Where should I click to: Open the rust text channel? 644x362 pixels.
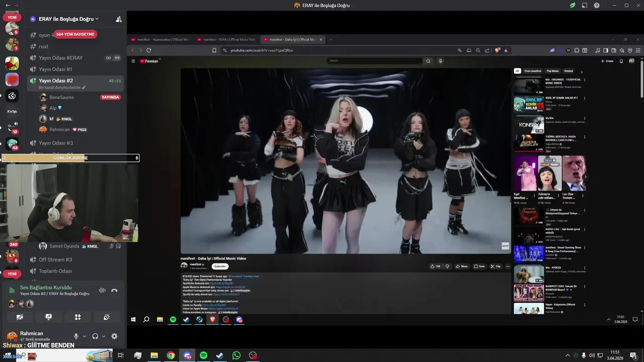(x=75, y=46)
